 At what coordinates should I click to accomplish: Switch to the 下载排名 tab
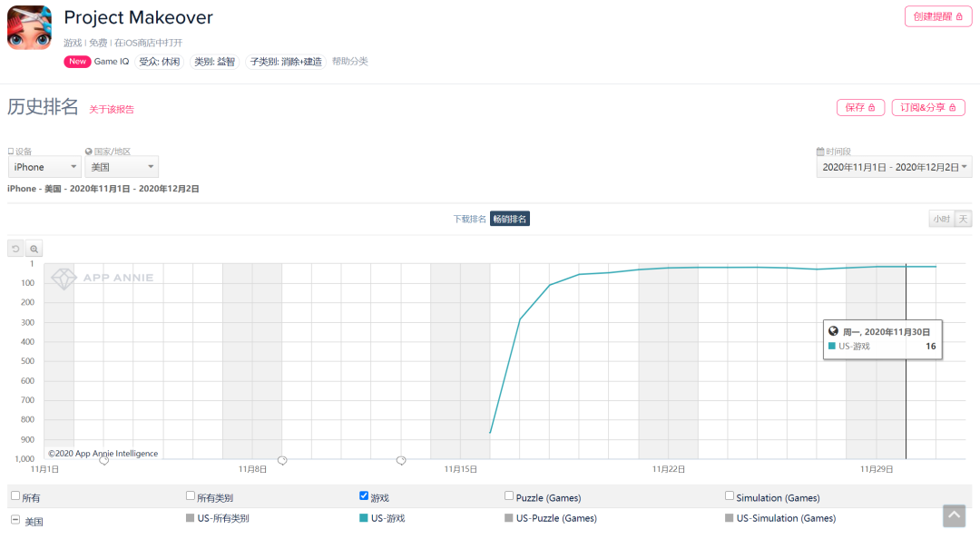[x=470, y=219]
